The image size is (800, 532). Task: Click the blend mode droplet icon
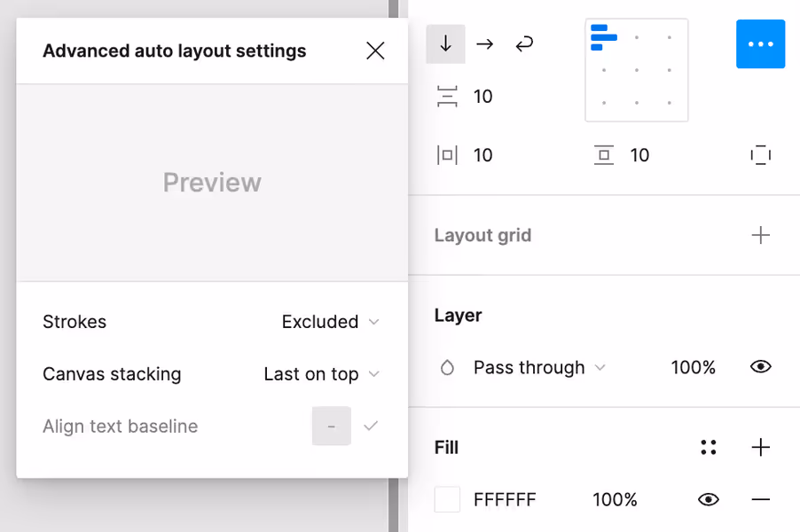(447, 367)
